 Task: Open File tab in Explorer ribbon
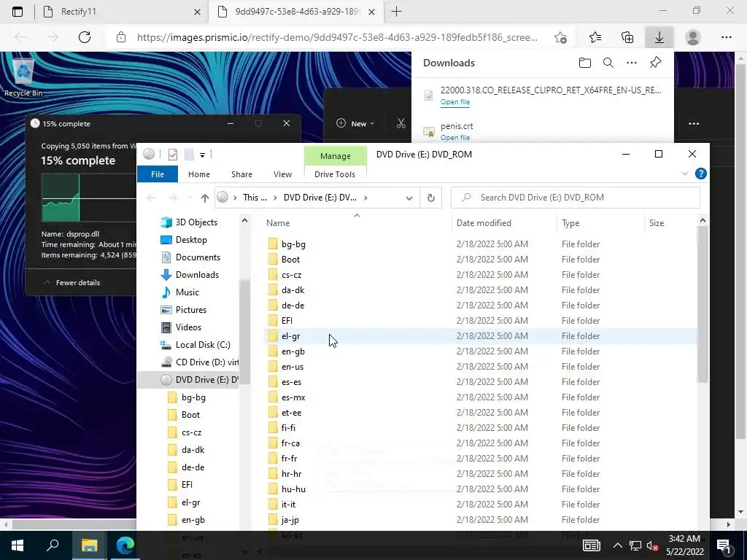[x=158, y=174]
